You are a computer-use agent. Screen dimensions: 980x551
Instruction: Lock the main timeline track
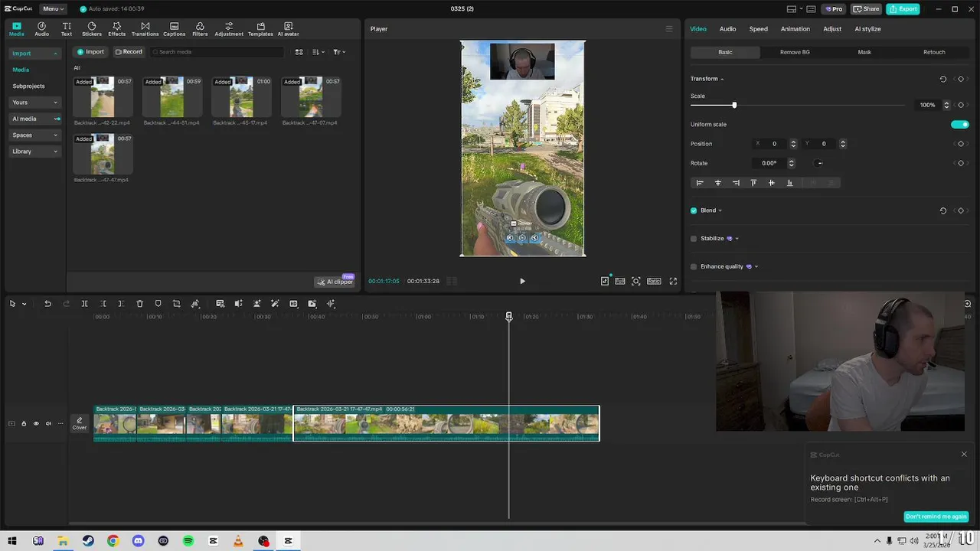tap(24, 423)
